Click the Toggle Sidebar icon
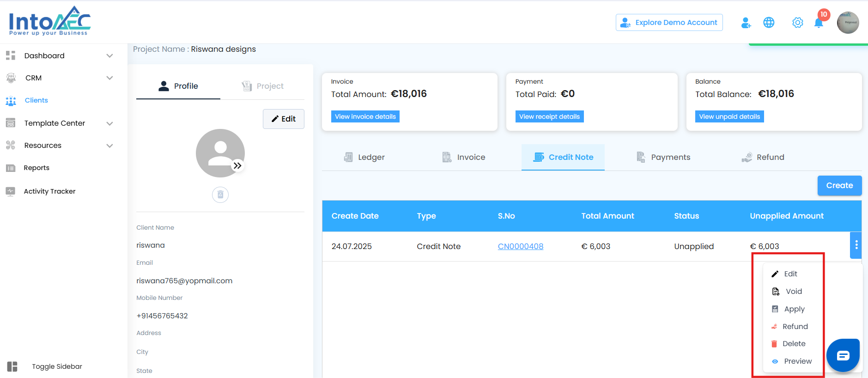This screenshot has height=378, width=868. [12, 366]
